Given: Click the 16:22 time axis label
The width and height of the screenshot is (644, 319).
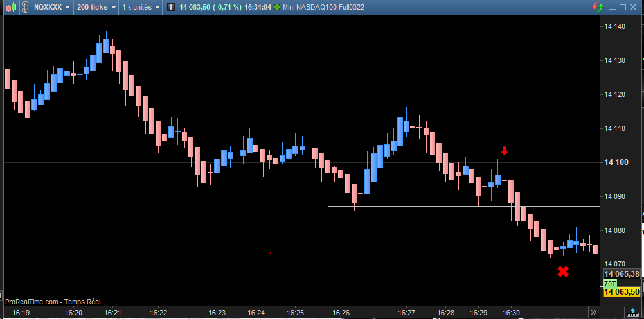Looking at the screenshot, I should coord(159,313).
